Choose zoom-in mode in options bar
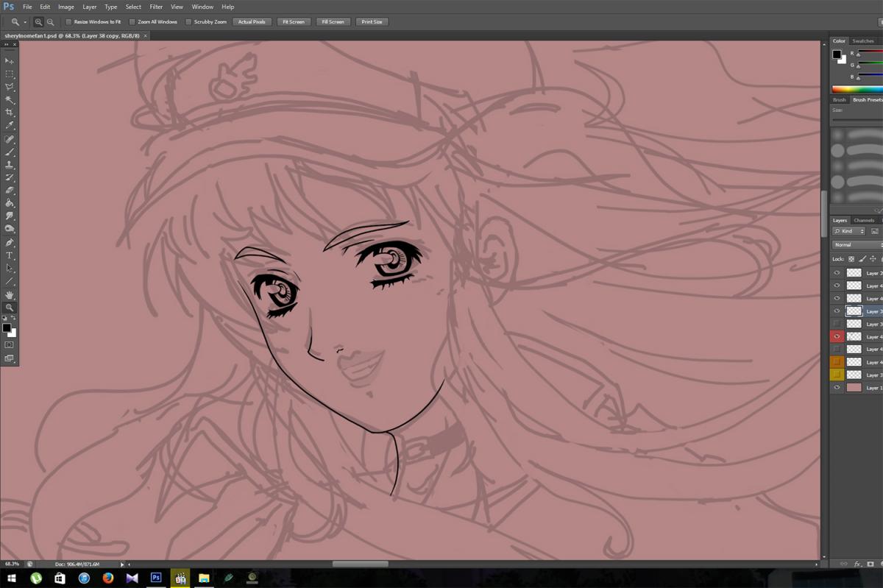Viewport: 883px width, 588px height. click(38, 22)
